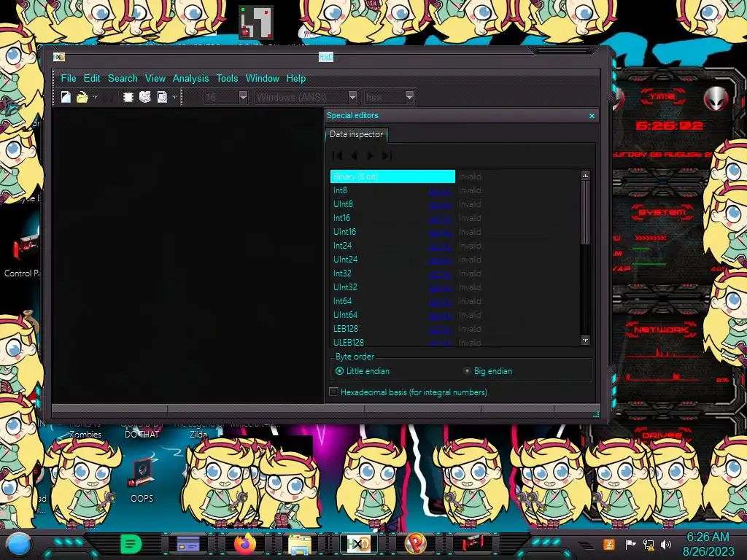747x560 pixels.
Task: Open the red Alienware app in taskbar
Action: tap(473, 543)
